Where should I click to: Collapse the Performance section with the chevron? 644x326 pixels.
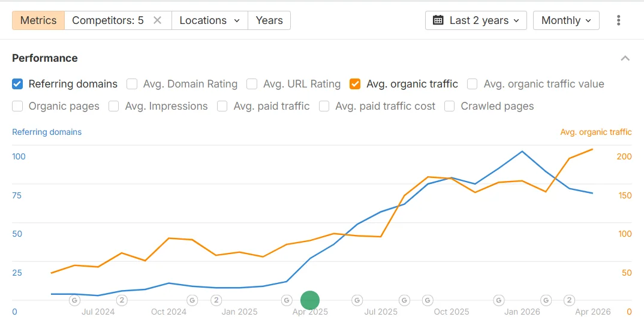[625, 58]
